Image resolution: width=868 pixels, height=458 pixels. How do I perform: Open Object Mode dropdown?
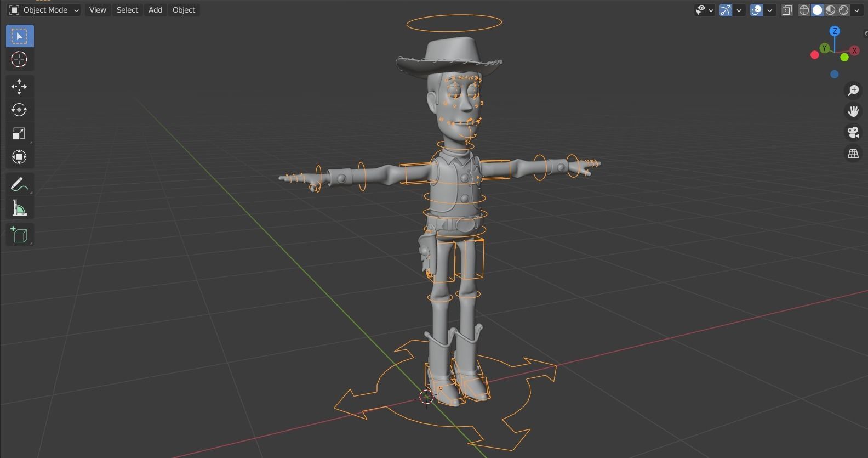click(44, 10)
